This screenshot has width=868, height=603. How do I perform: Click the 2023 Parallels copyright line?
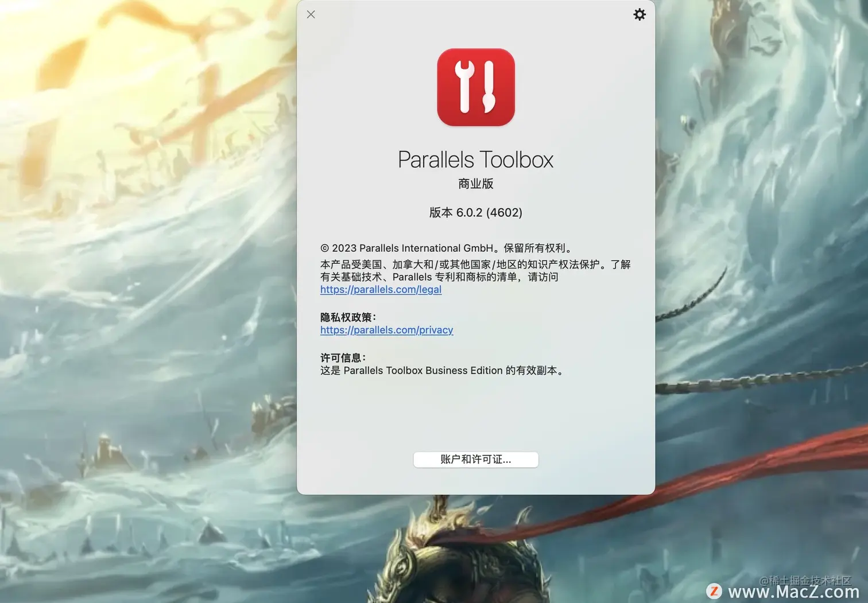[446, 248]
